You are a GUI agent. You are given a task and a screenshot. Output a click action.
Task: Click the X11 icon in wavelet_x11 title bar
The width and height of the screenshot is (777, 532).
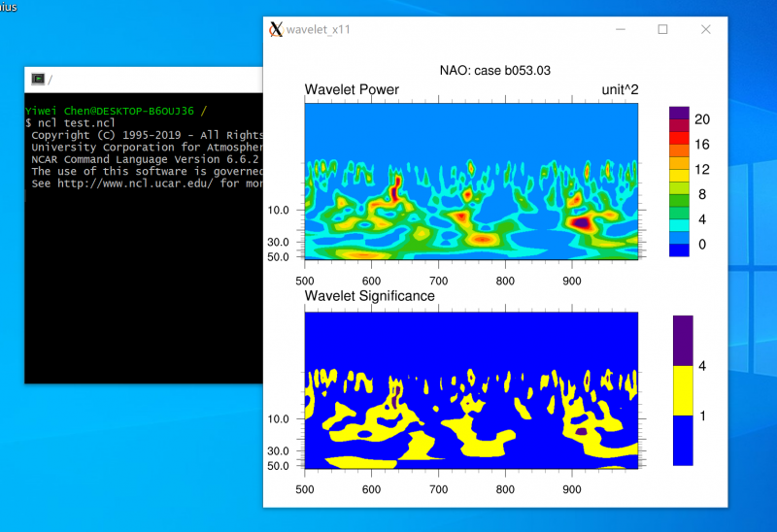(276, 29)
